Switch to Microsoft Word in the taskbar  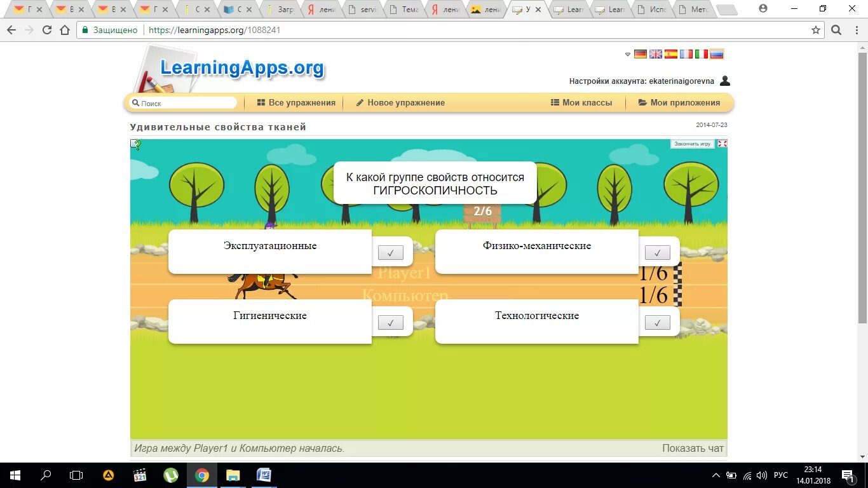click(264, 475)
